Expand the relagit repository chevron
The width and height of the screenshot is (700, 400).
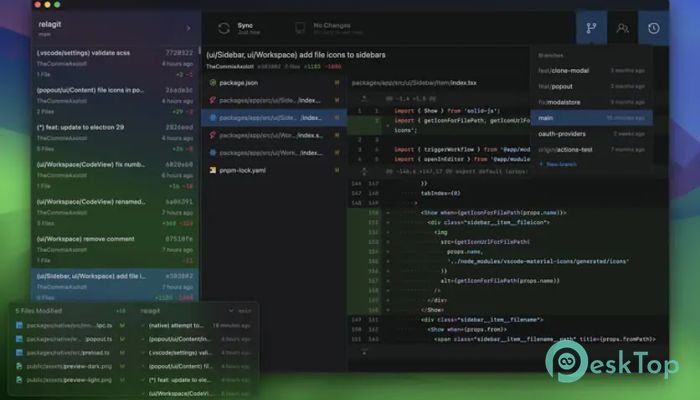(x=188, y=28)
